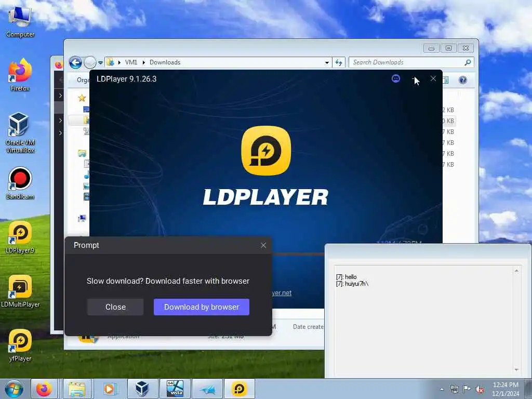This screenshot has width=532, height=399.
Task: Open Firefox from the taskbar
Action: [x=44, y=389]
